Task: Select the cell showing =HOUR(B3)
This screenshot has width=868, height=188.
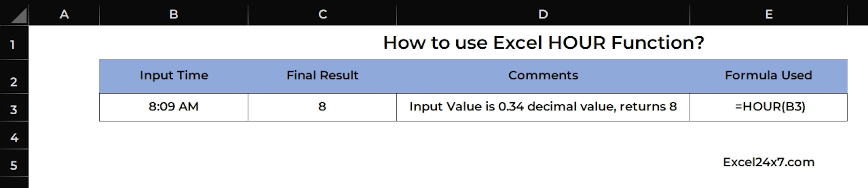Action: click(x=770, y=106)
